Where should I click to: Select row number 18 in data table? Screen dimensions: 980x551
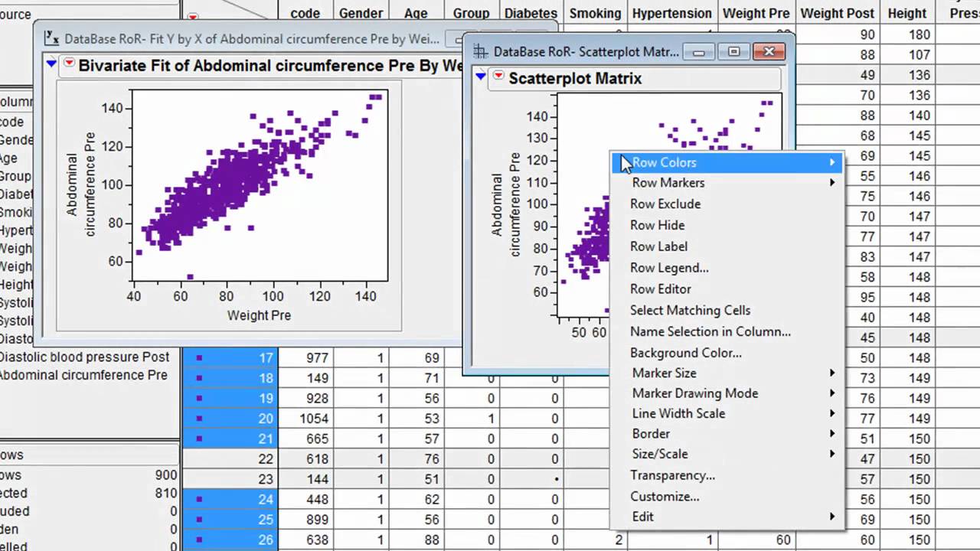pos(265,378)
